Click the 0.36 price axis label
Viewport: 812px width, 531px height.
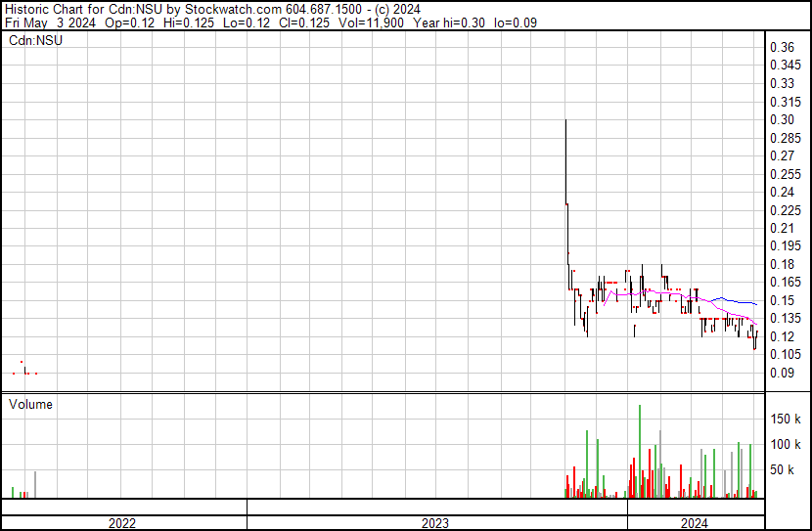click(x=782, y=47)
